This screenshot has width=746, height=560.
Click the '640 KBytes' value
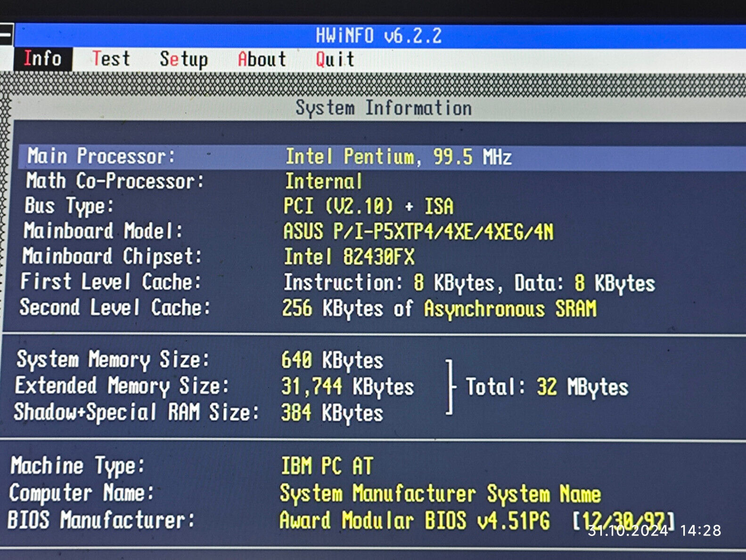(332, 361)
